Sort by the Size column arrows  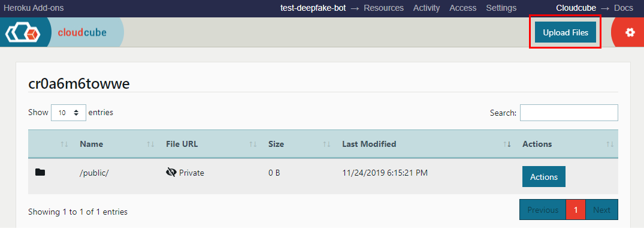coord(326,144)
